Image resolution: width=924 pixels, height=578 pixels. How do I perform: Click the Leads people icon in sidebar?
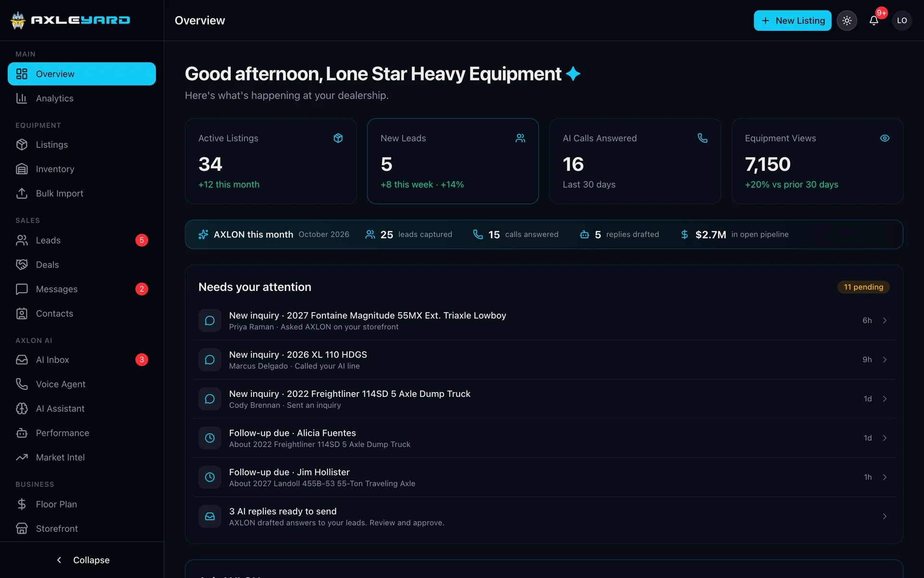22,240
